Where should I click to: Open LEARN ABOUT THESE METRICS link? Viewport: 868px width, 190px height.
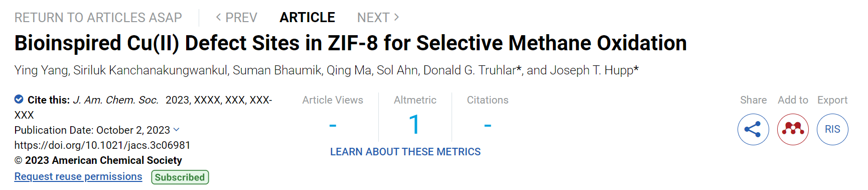[405, 152]
